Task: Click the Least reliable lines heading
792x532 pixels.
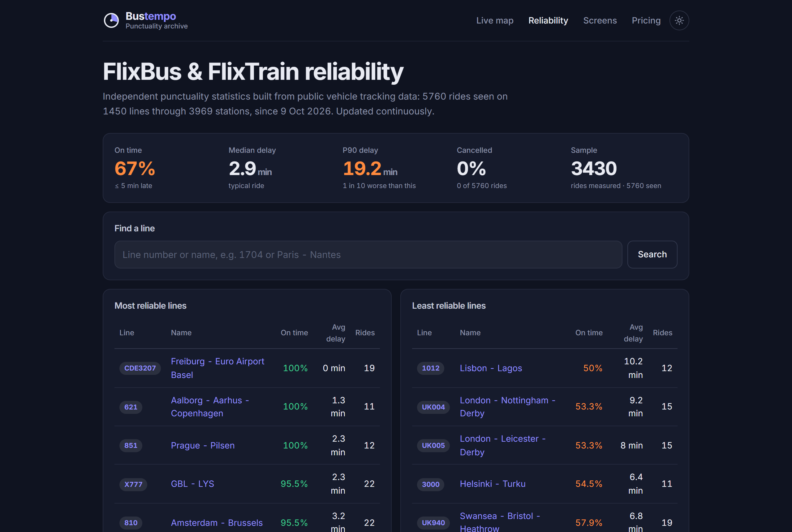Action: coord(449,306)
